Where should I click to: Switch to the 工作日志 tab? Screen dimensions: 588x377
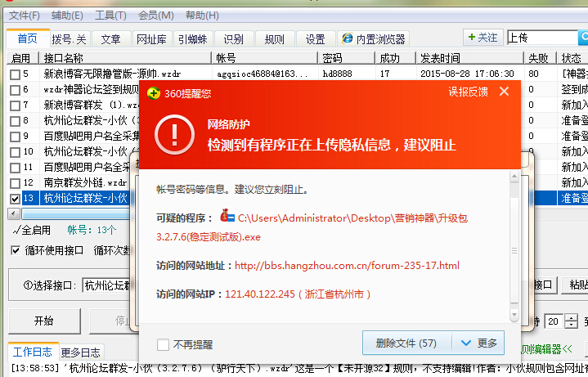click(33, 352)
